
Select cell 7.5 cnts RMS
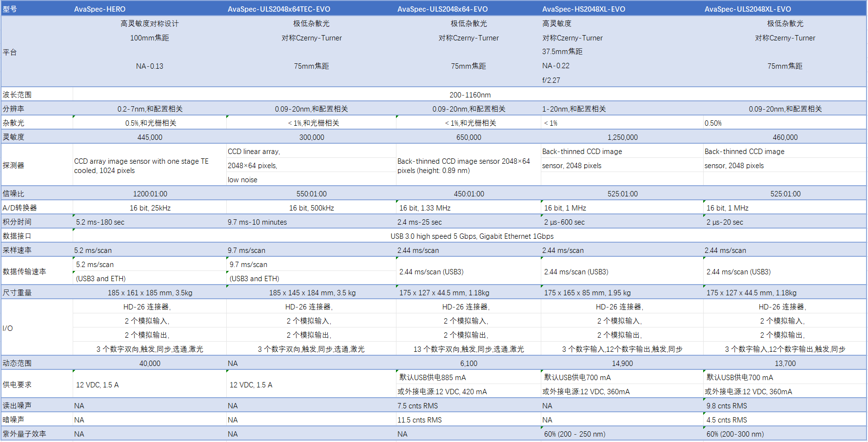click(469, 405)
